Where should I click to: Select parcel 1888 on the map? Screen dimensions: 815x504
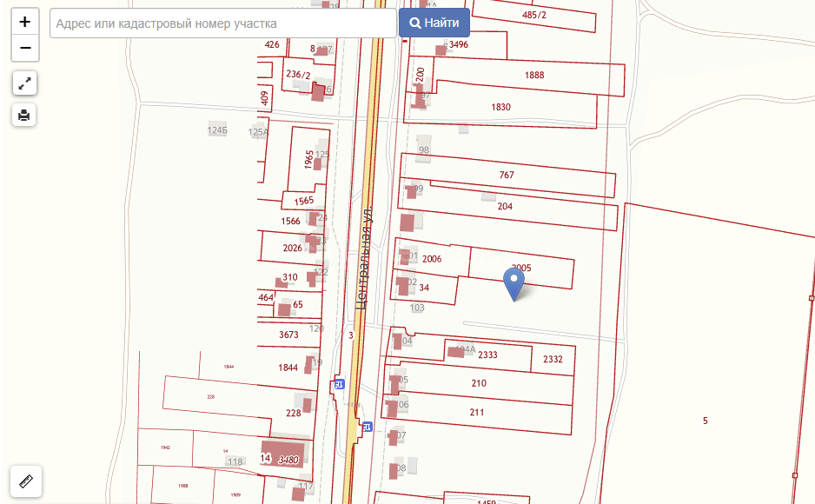pos(534,76)
